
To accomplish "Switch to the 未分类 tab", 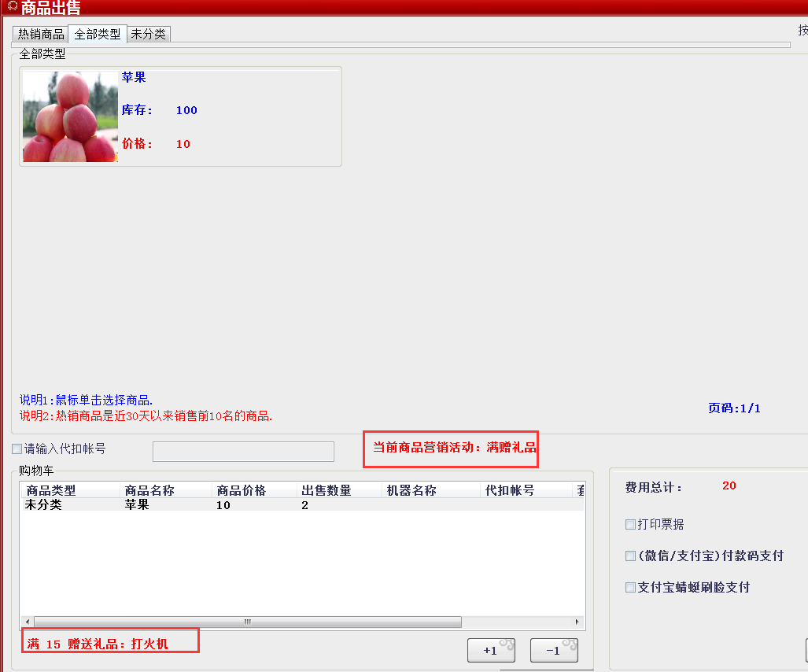I will 149,35.
